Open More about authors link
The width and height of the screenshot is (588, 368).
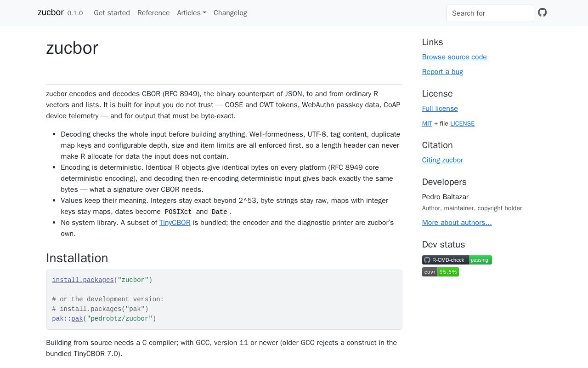point(457,223)
